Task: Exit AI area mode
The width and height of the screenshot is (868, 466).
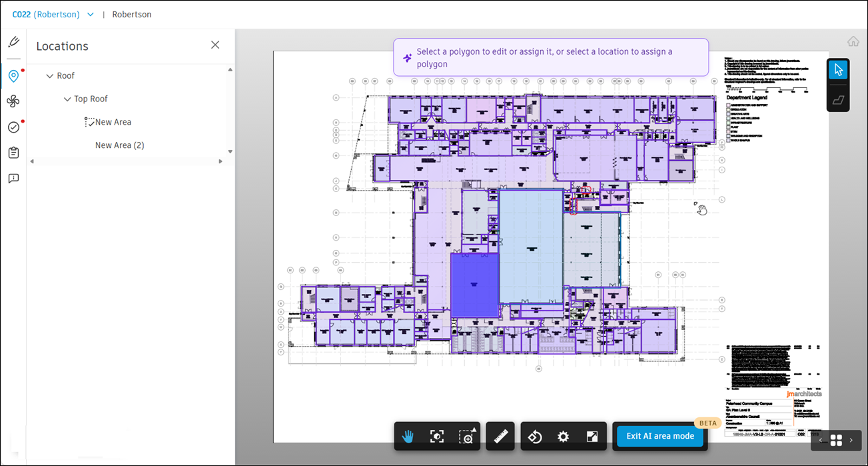Action: 660,436
